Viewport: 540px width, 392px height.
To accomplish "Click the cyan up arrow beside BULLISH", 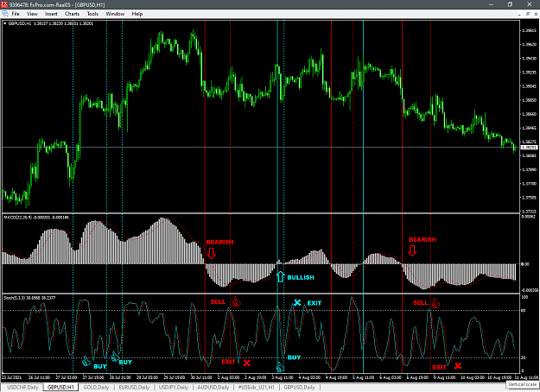I will (280, 276).
